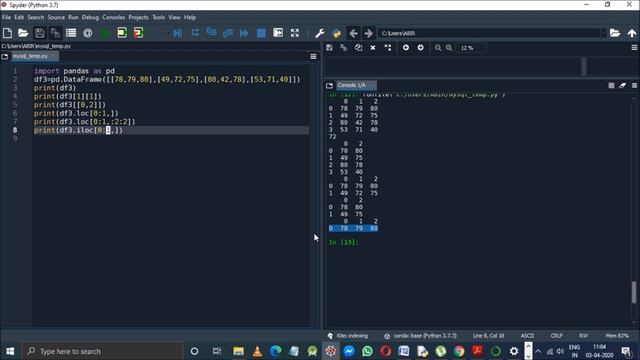Maximize current pane icon
The image size is (640, 360).
pos(278,33)
